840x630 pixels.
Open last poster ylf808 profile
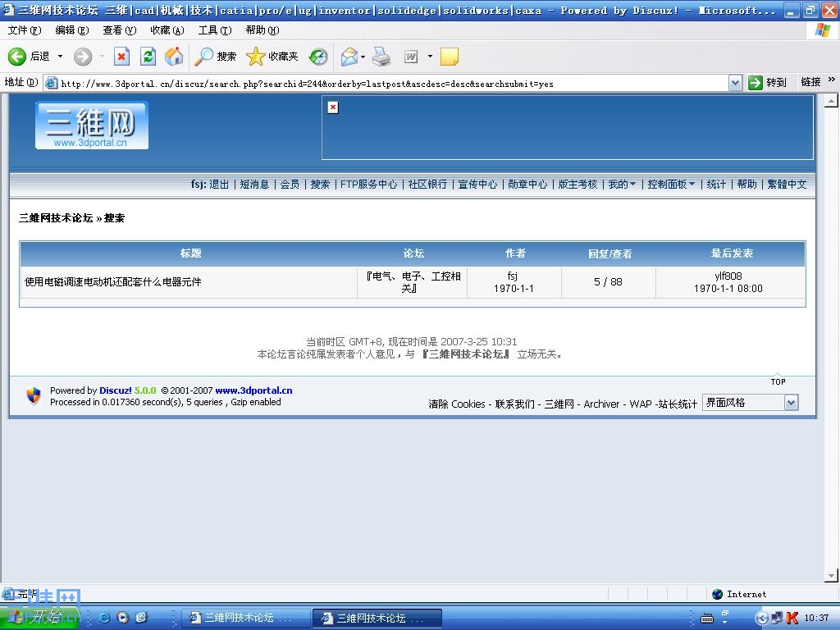click(728, 276)
